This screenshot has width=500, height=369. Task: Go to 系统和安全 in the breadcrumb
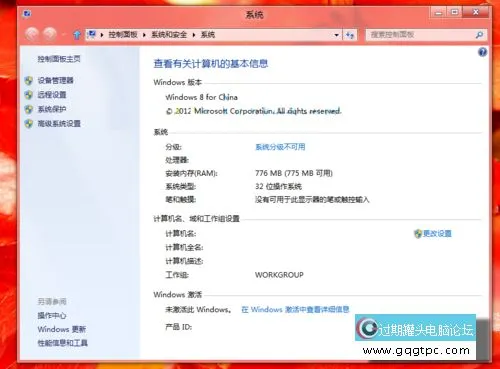169,35
